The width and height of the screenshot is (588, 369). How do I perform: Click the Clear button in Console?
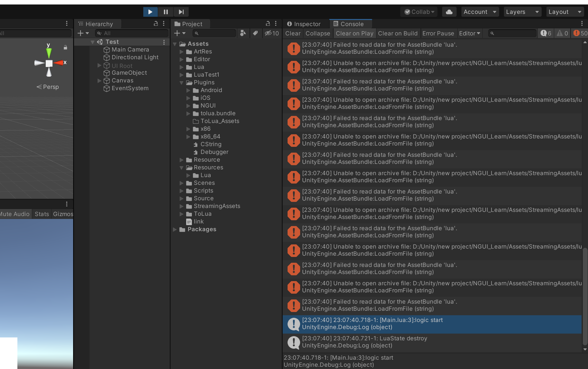pyautogui.click(x=293, y=33)
